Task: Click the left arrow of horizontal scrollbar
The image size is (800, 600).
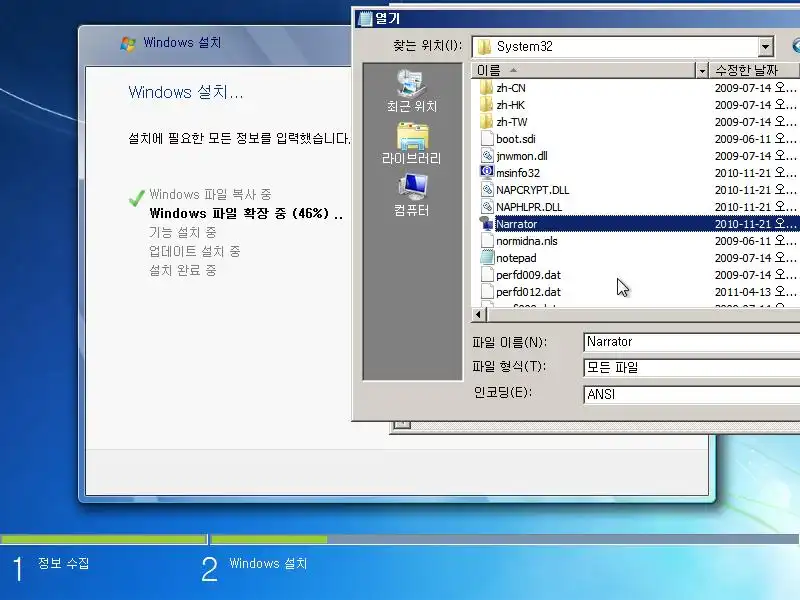Action: [479, 315]
